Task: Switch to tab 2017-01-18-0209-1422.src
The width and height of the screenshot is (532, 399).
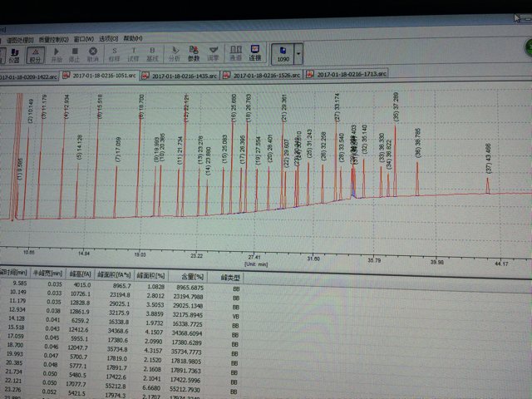Action: [x=29, y=77]
